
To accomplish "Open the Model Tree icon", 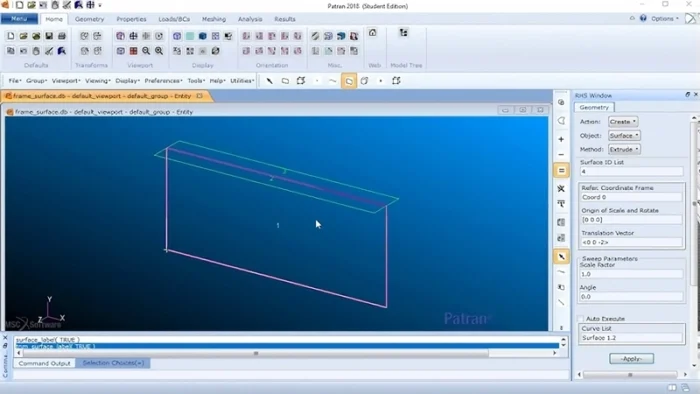I will [x=404, y=33].
